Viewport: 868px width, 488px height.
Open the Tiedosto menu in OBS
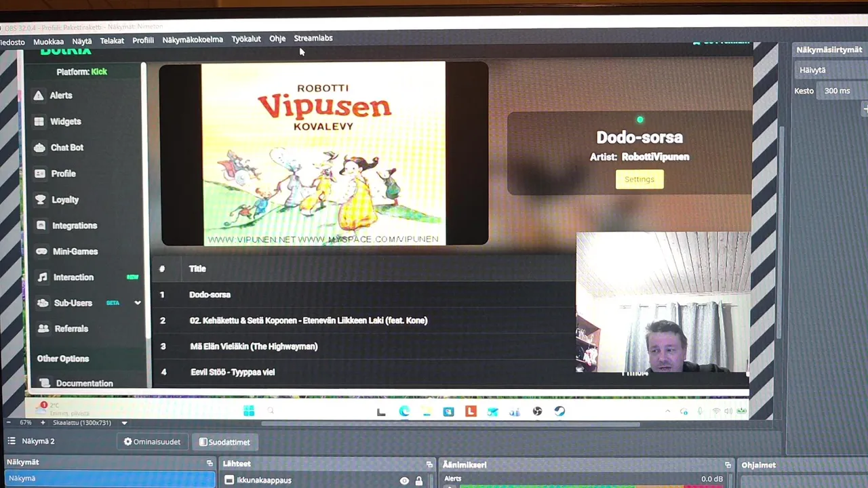point(12,42)
